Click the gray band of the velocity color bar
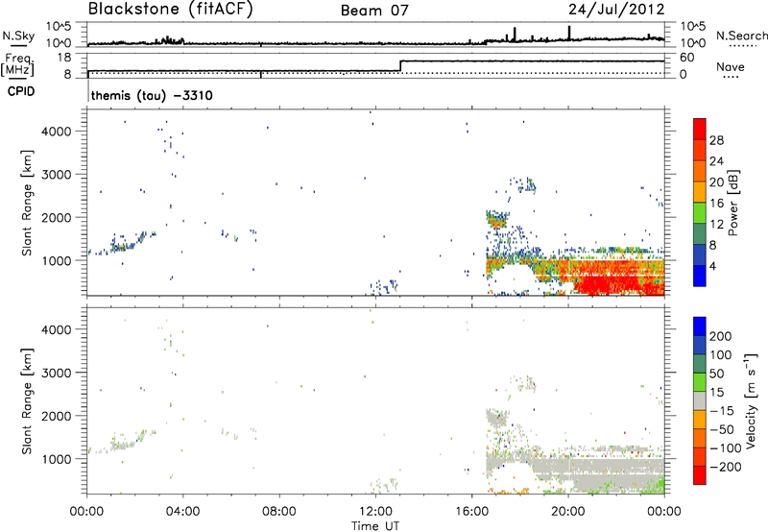Screen dimensions: 768x532 700,401
